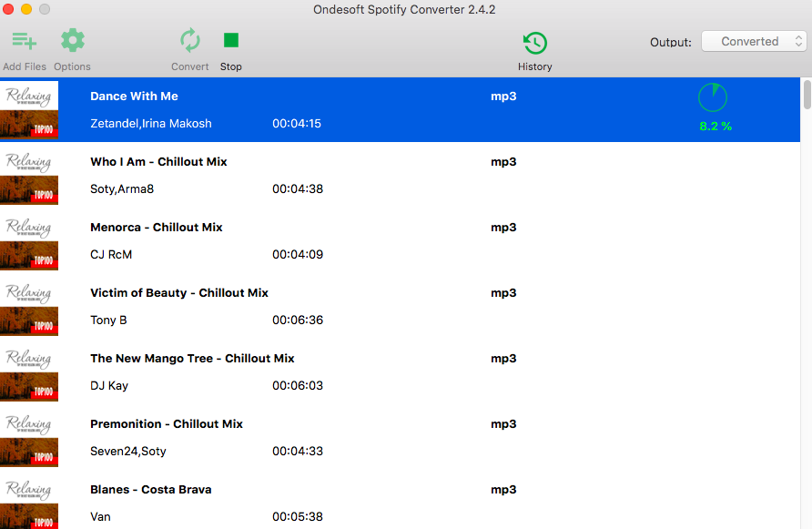Image resolution: width=812 pixels, height=529 pixels.
Task: Select album thumbnail for The New Mango Tree
Action: 29,372
